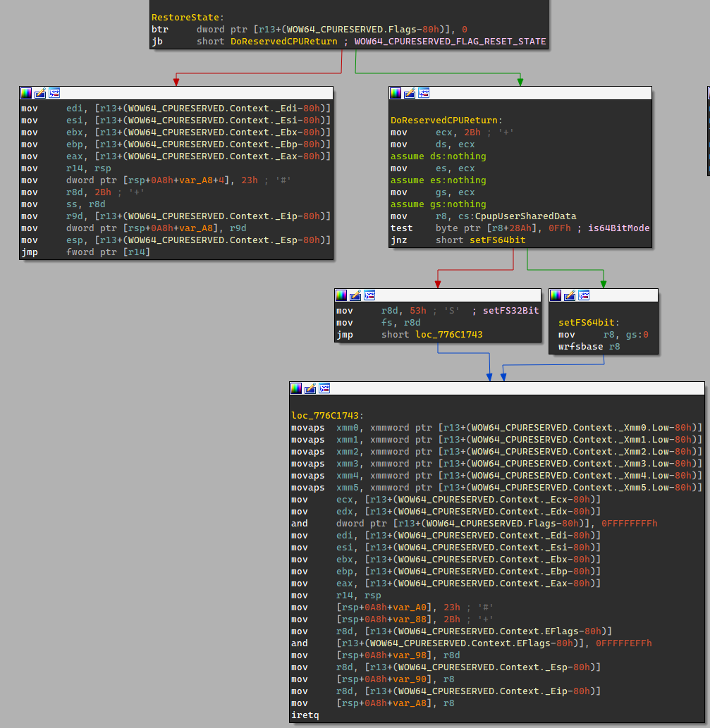Set node color for loc_776C1743 block
This screenshot has width=710, height=728.
point(296,388)
